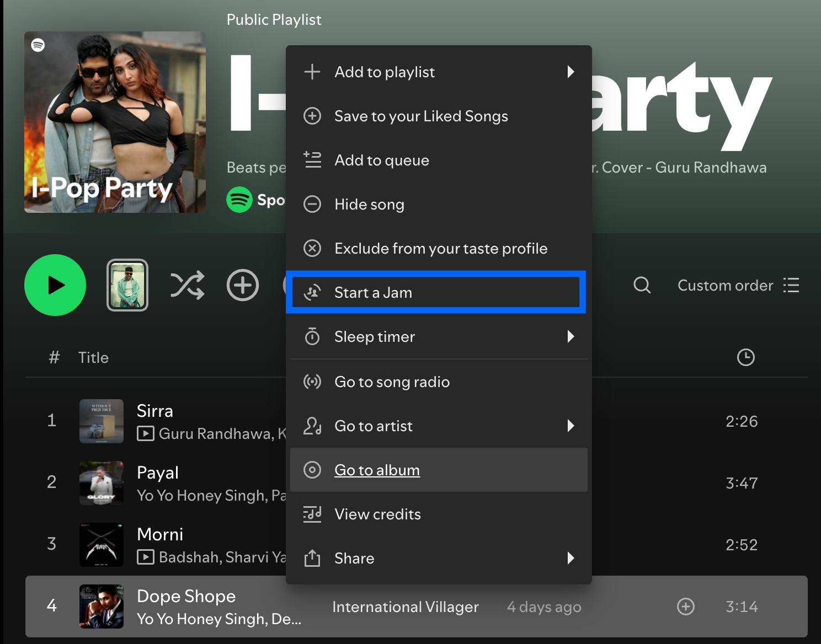Click the green Play button

[55, 285]
